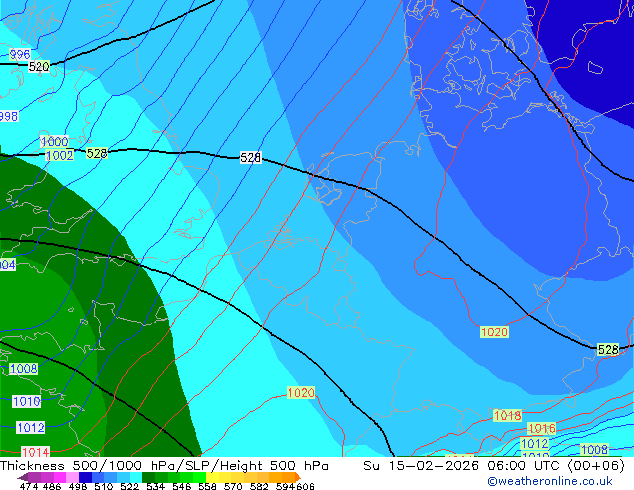This screenshot has width=634, height=490.
Task: Click the legend value 534
Action: (x=155, y=486)
